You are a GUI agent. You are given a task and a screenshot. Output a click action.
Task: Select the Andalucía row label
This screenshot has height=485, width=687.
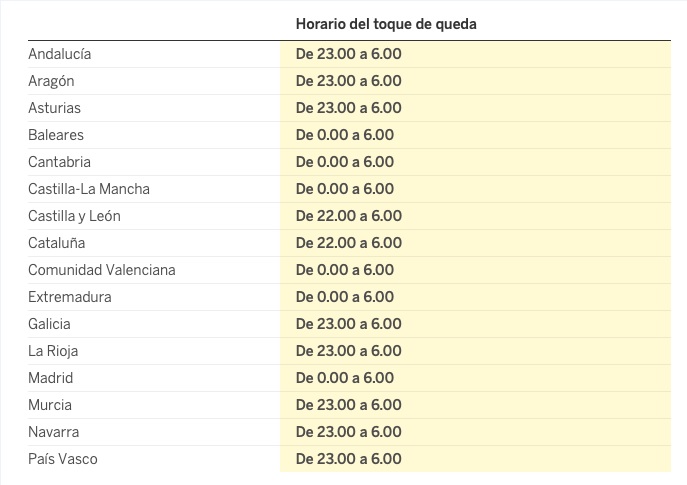(59, 54)
